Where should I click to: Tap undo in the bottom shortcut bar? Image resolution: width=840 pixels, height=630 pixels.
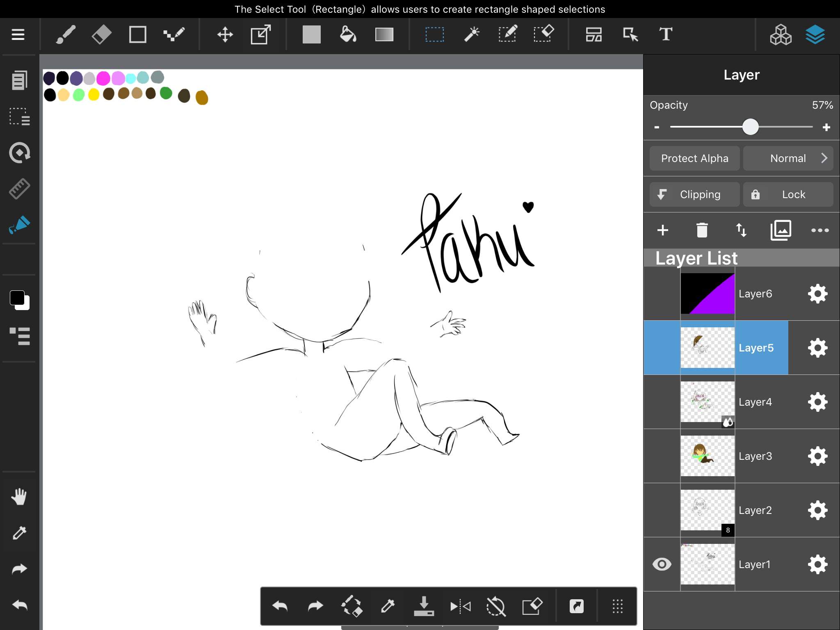pyautogui.click(x=280, y=606)
